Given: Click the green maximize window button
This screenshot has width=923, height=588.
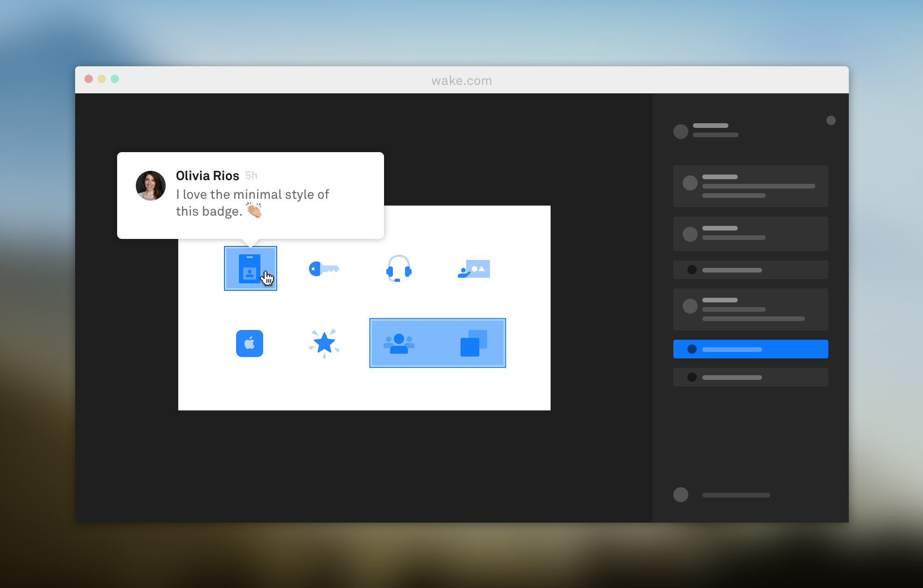Looking at the screenshot, I should point(115,79).
